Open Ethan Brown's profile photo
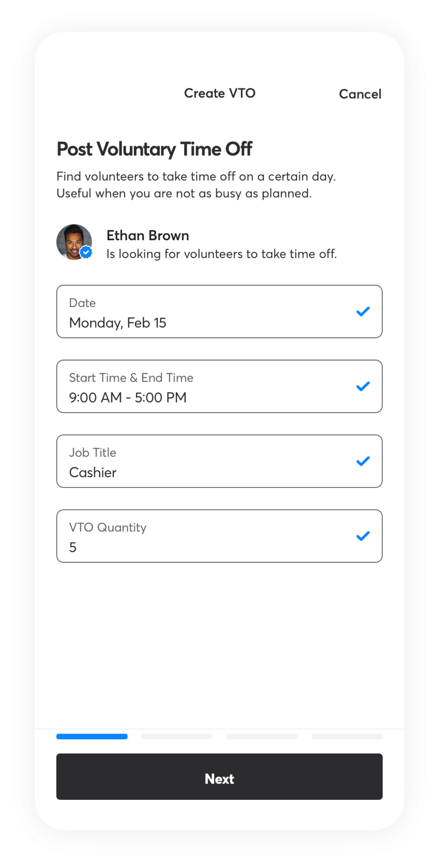 click(74, 242)
